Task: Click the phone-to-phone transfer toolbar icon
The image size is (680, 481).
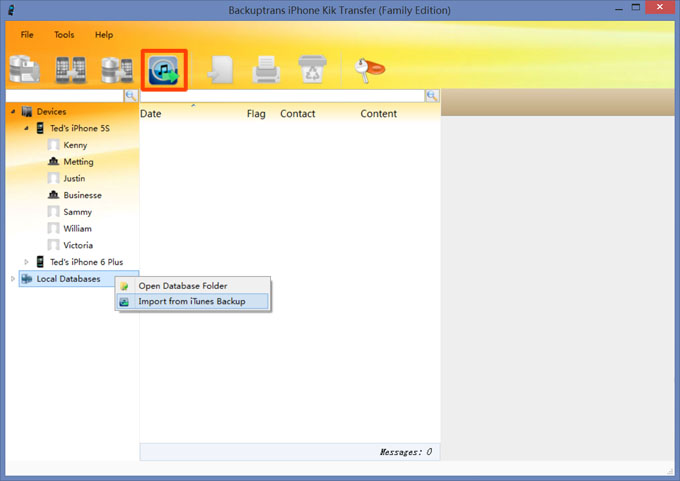Action: pos(71,69)
